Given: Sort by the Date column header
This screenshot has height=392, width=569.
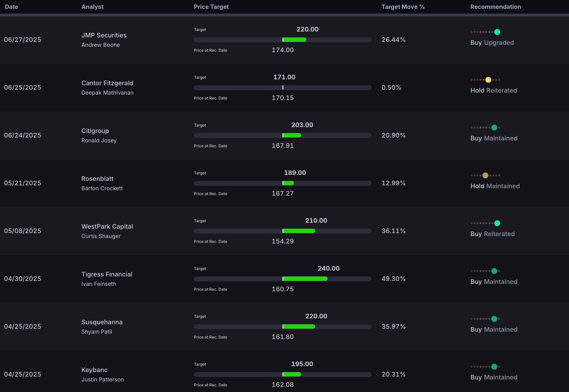Looking at the screenshot, I should tap(11, 7).
